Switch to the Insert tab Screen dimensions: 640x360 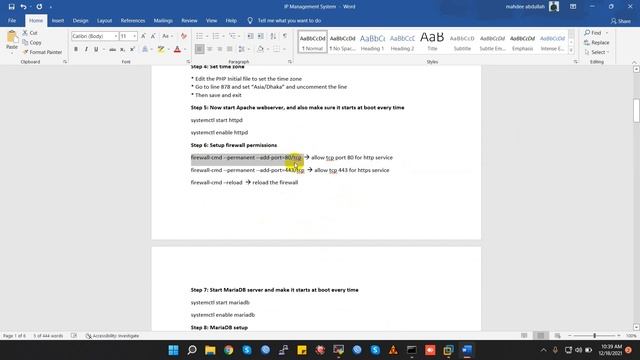58,20
